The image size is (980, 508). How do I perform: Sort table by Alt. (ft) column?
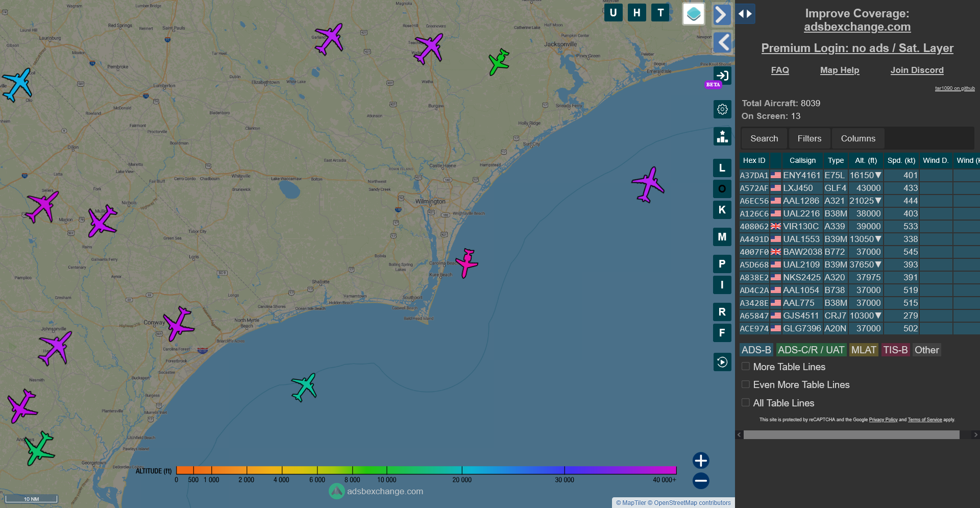tap(866, 160)
